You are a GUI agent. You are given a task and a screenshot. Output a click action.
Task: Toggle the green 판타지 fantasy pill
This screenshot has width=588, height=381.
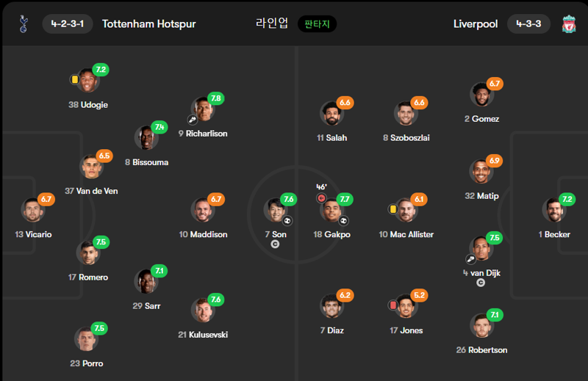(317, 24)
